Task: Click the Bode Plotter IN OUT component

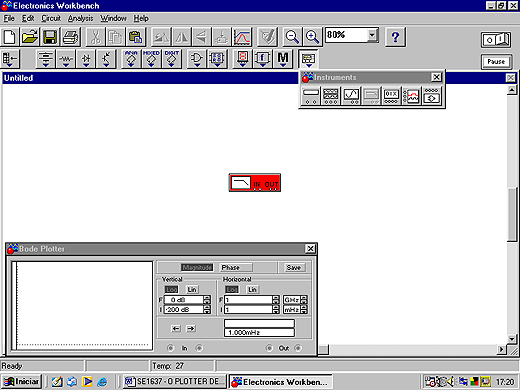Action: [x=255, y=183]
